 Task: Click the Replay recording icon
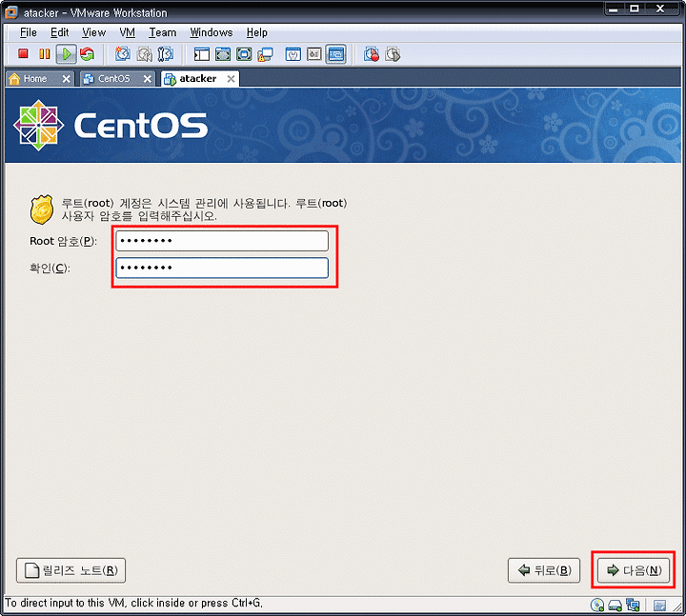393,54
